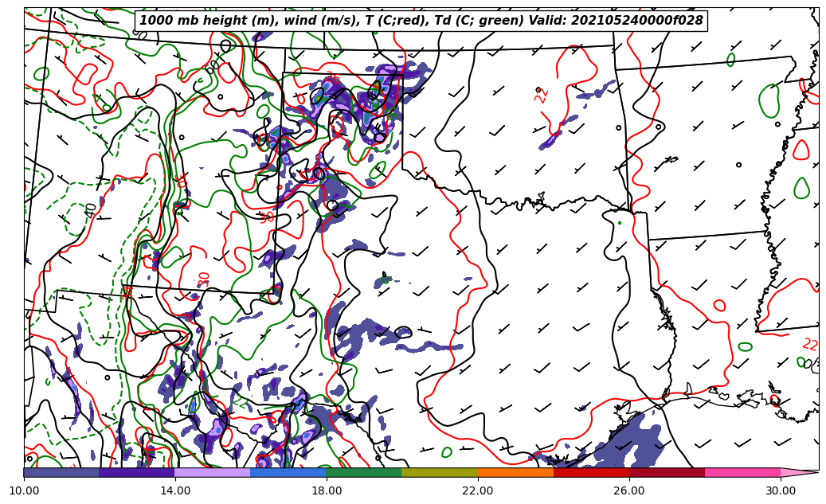The width and height of the screenshot is (826, 504).
Task: Click the 14.00 colorbar tick label
Action: tap(175, 490)
